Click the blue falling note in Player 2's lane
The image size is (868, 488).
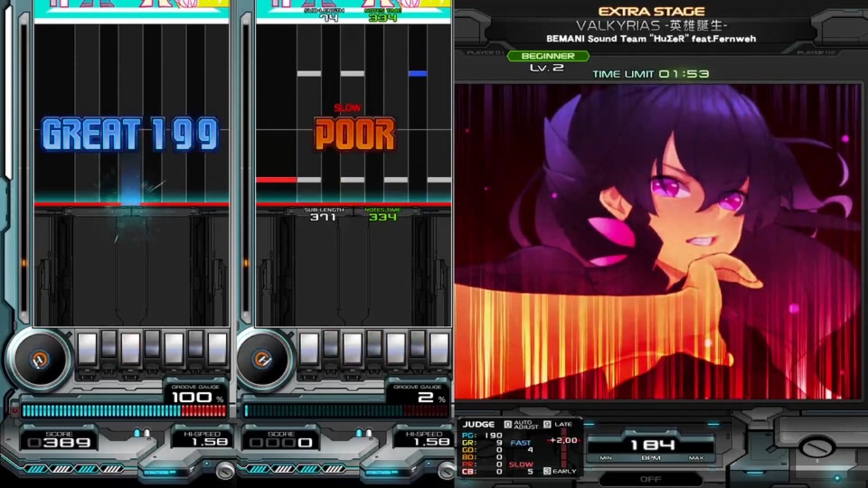418,73
